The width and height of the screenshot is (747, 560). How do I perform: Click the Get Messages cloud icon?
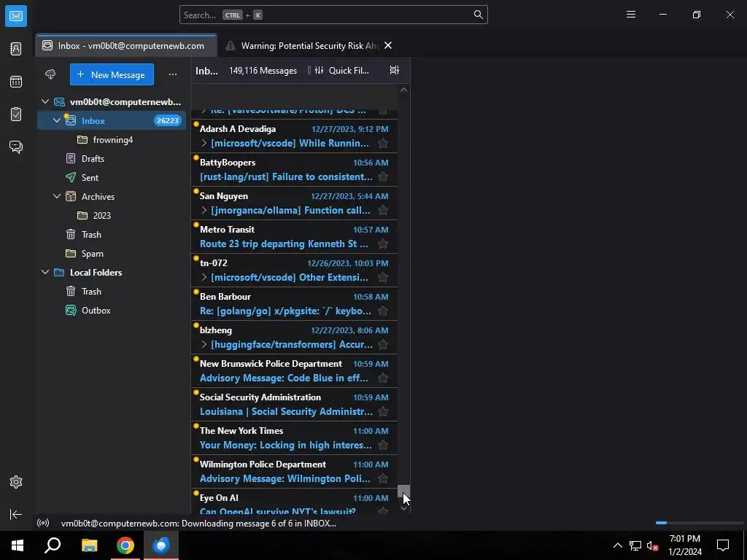pyautogui.click(x=50, y=74)
